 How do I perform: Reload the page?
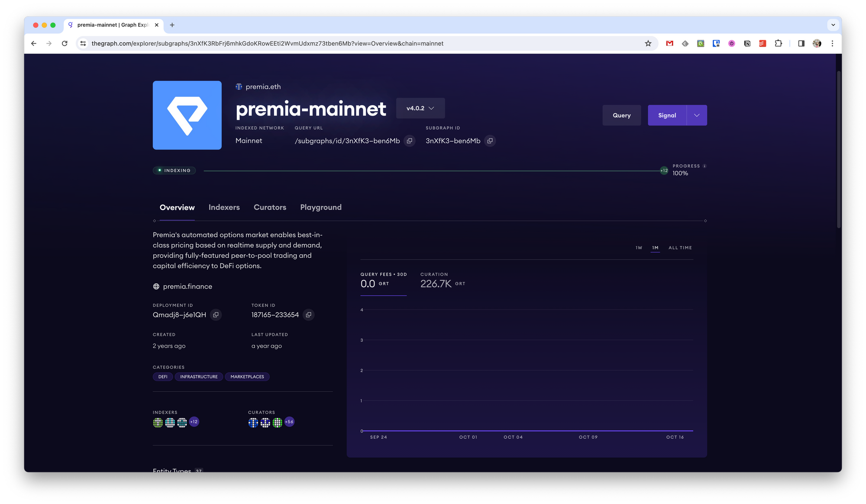(x=65, y=43)
